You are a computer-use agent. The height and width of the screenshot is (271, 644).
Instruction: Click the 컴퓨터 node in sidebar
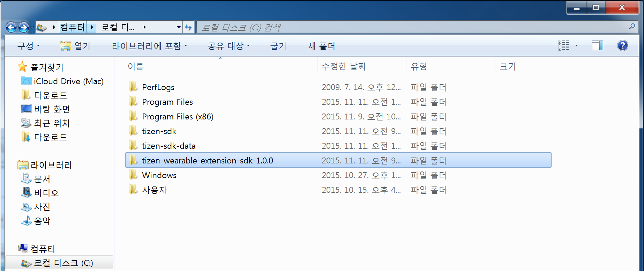(x=36, y=249)
